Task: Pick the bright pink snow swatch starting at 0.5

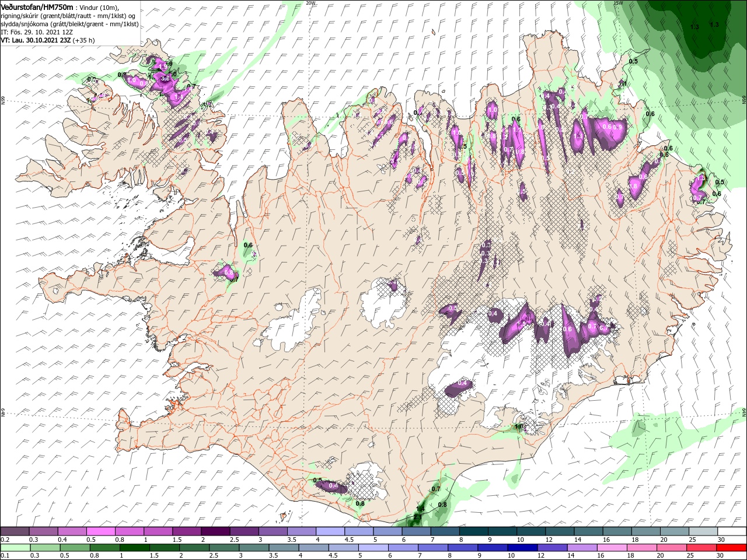Action: tap(100, 531)
